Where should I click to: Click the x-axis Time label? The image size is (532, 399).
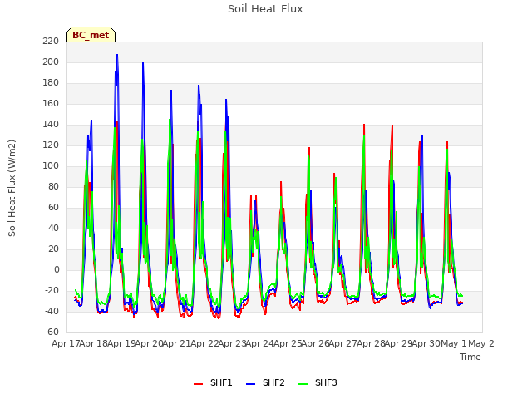(x=470, y=357)
